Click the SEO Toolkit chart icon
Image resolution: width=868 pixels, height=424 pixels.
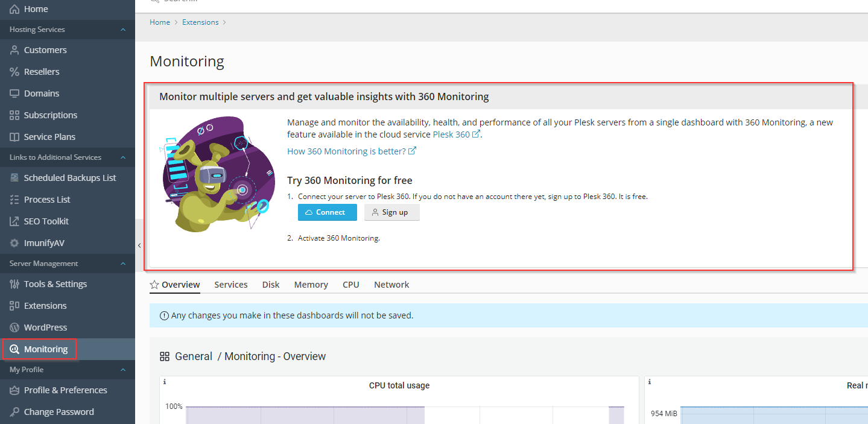coord(14,221)
